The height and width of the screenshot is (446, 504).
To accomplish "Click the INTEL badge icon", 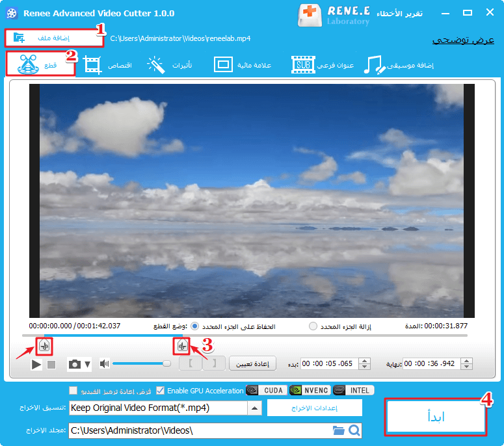I will (x=354, y=390).
